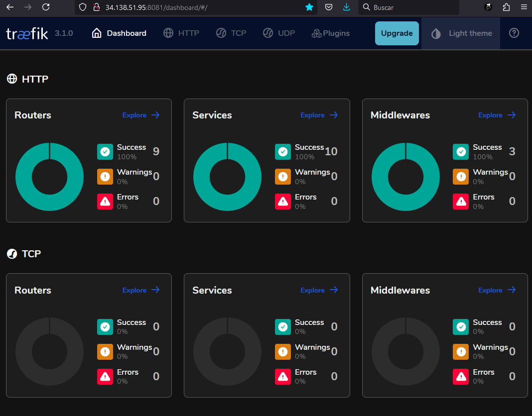532x416 pixels.
Task: Click the HTTP section heading text
Action: tap(35, 79)
